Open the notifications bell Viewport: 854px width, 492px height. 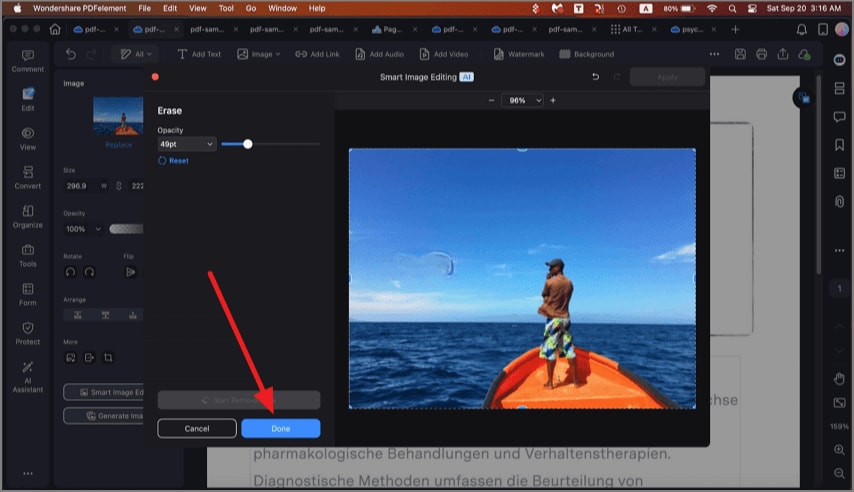point(802,29)
